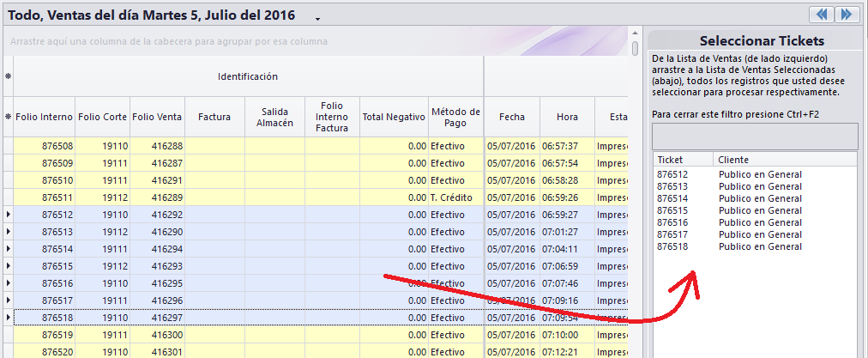This screenshot has width=868, height=358.
Task: Click the previous day double-arrow button
Action: 822,14
